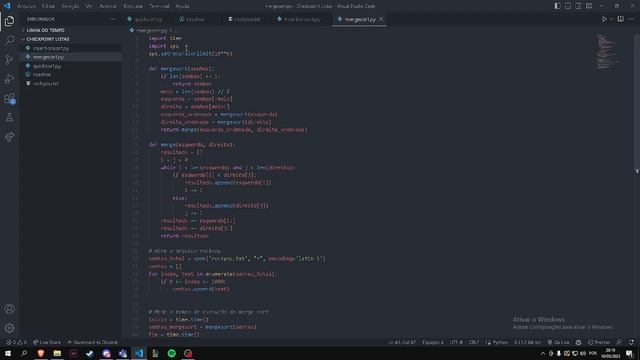Image resolution: width=640 pixels, height=360 pixels.
Task: Click Reconnect to Discord in status bar
Action: [x=93, y=342]
